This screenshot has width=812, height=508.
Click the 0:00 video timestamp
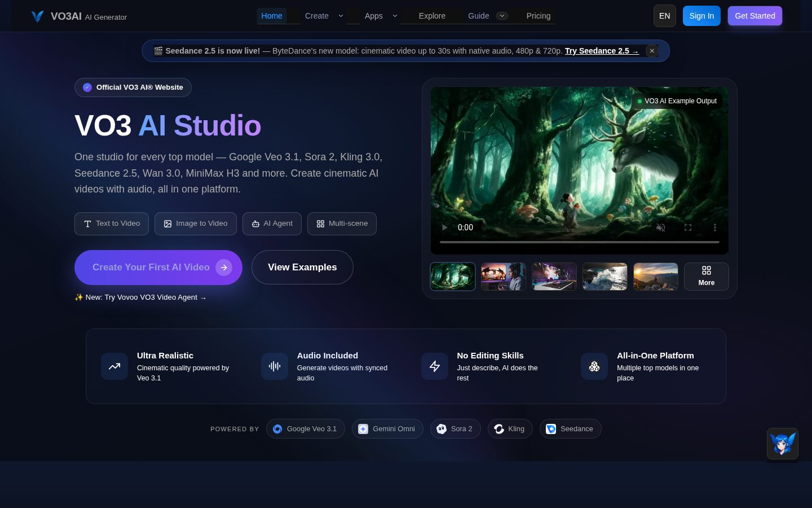(465, 227)
